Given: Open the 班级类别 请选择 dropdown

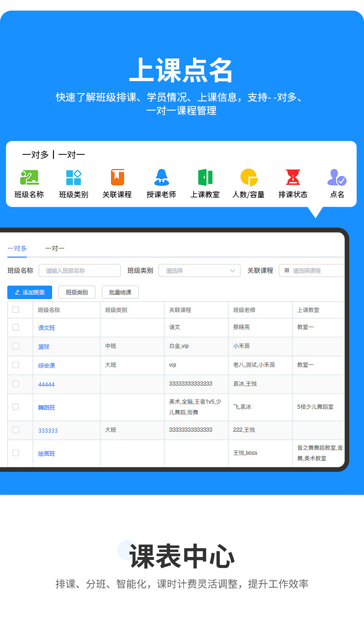Looking at the screenshot, I should click(199, 270).
